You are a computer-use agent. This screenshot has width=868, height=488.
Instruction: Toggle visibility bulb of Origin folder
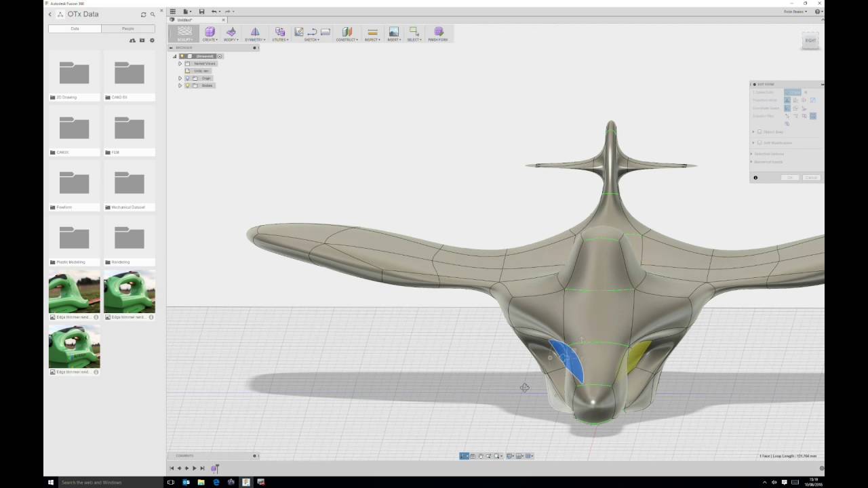[x=188, y=78]
